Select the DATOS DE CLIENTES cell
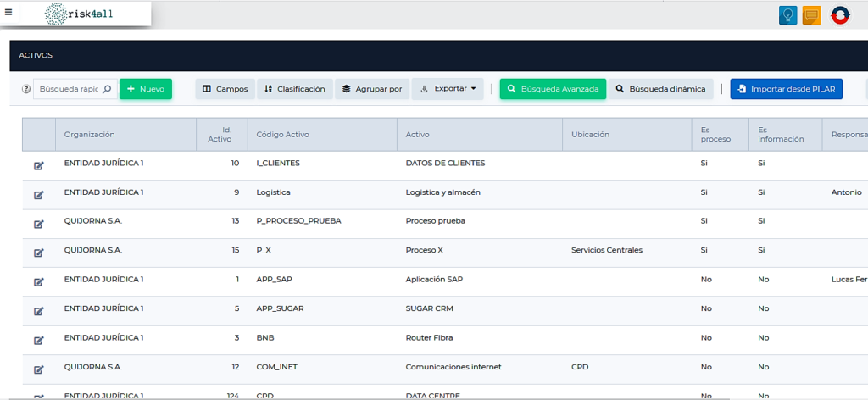 click(x=445, y=164)
